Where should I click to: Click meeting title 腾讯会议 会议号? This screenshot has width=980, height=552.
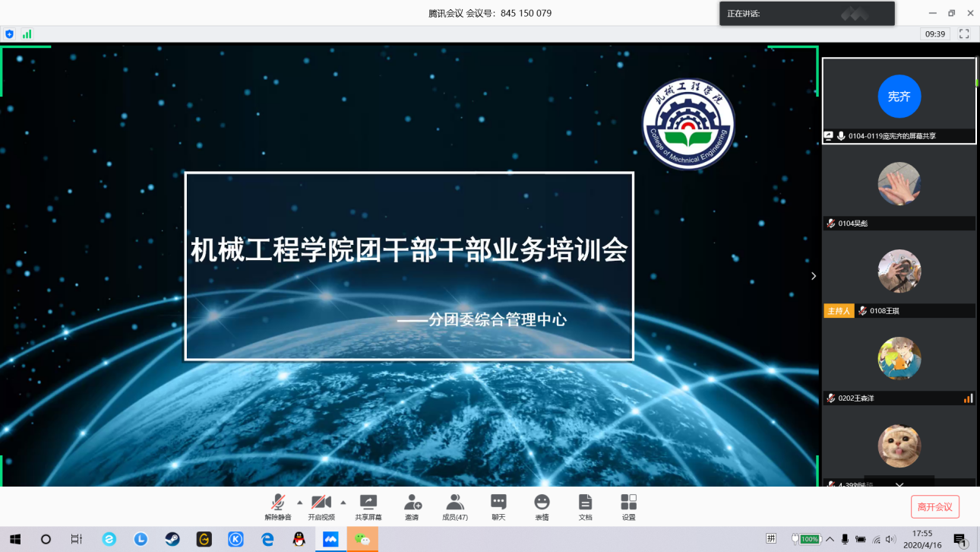click(x=490, y=13)
